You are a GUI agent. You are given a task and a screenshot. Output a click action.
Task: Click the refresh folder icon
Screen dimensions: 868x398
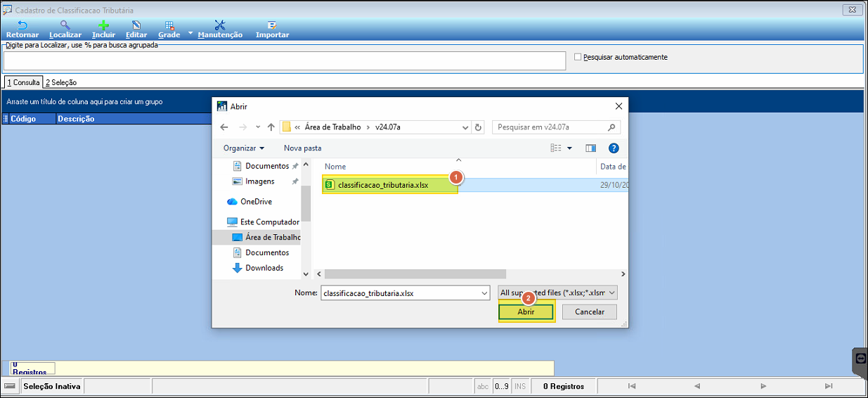point(479,127)
